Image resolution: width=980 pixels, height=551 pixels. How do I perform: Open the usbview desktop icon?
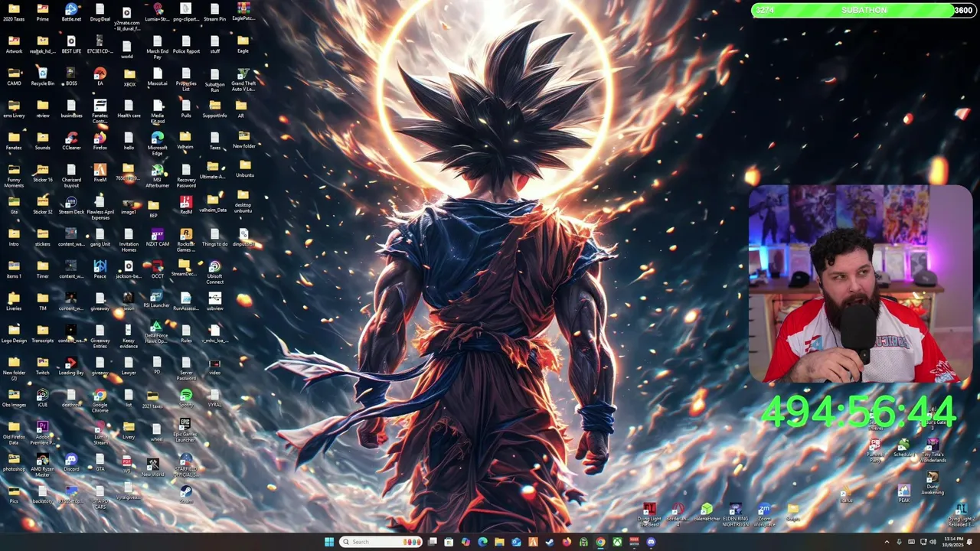[214, 302]
